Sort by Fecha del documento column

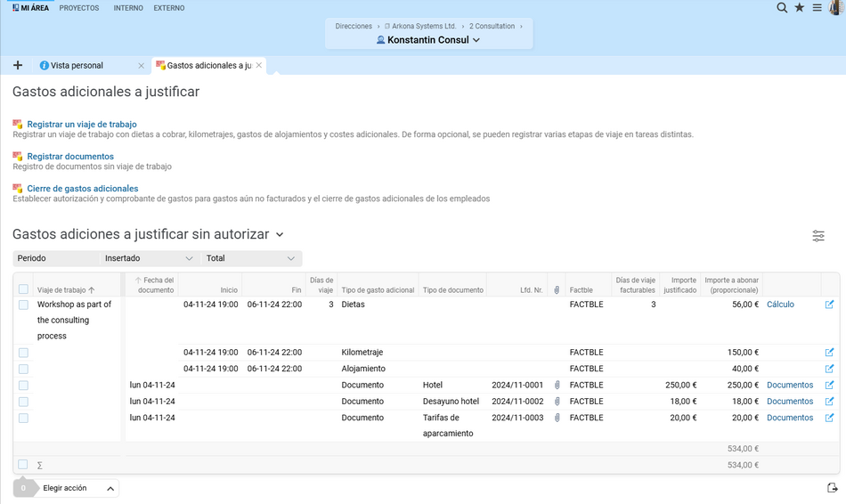pyautogui.click(x=154, y=285)
